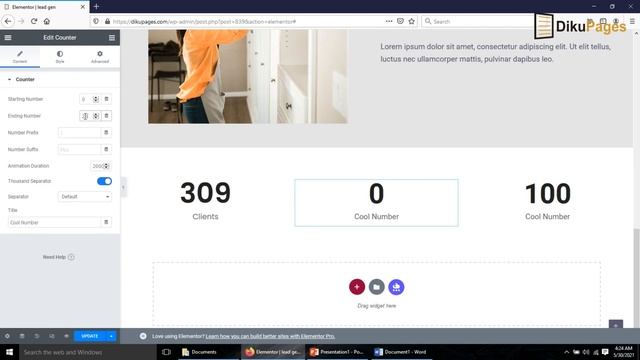Open the notifications action center
The image size is (640, 360).
point(605,352)
